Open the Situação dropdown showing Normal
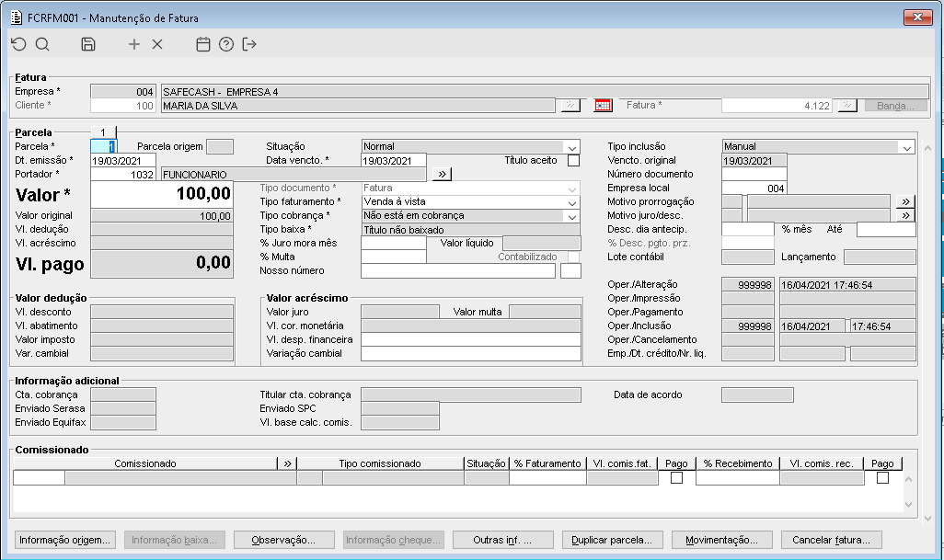Screen dimensions: 944x560 click(x=571, y=147)
